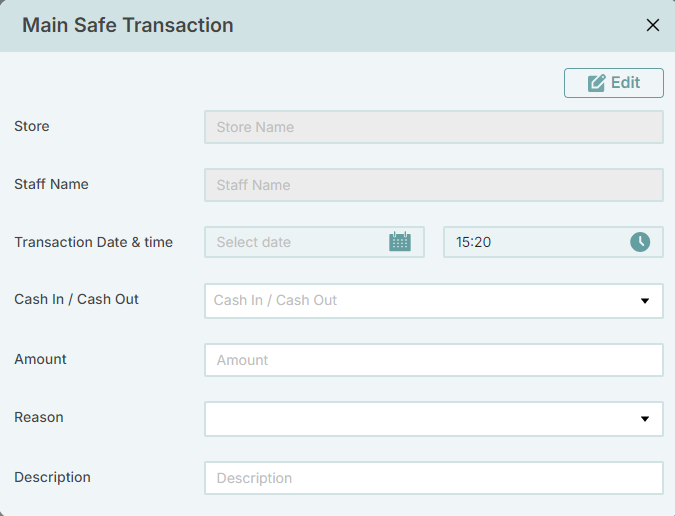Click the Description label text
Image resolution: width=675 pixels, height=516 pixels.
coord(53,477)
